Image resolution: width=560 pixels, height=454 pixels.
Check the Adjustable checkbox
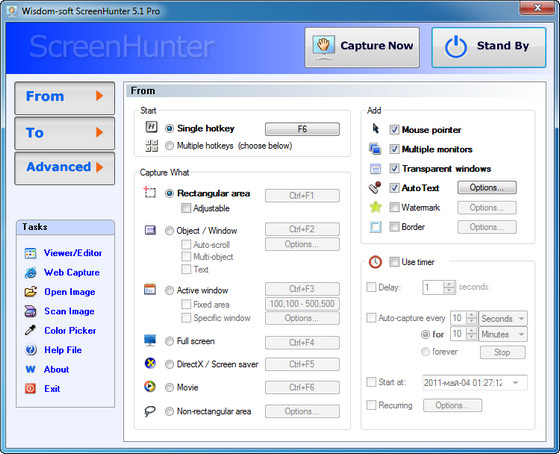(x=186, y=208)
